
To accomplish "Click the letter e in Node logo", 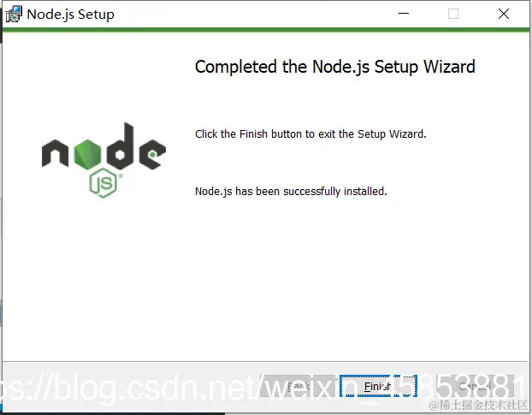I will click(152, 154).
